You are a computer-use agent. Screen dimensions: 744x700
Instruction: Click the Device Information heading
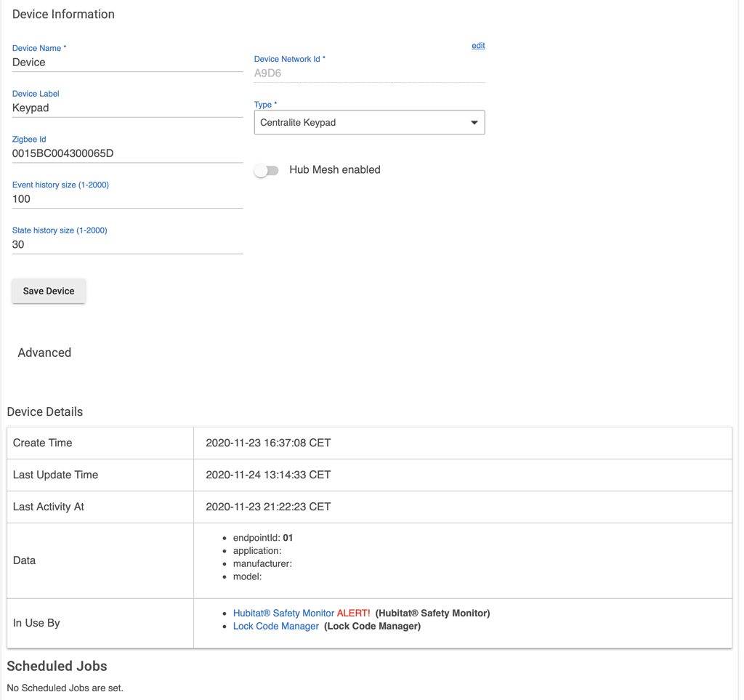click(x=63, y=14)
